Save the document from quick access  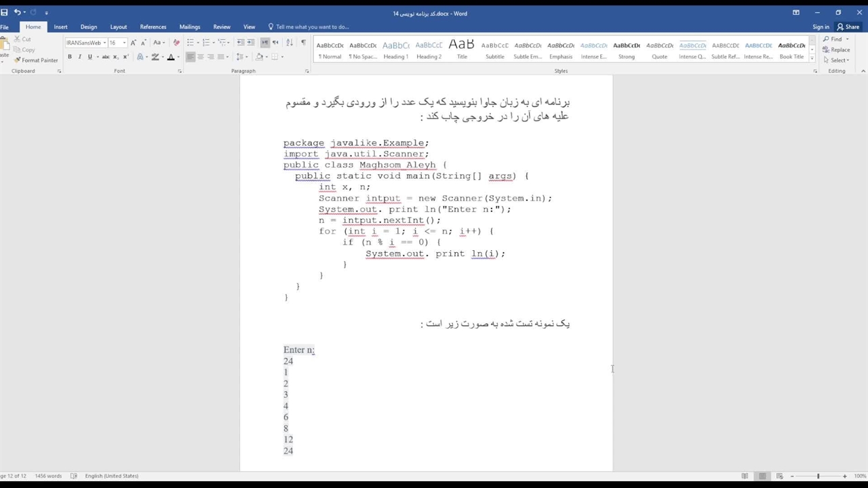click(5, 12)
